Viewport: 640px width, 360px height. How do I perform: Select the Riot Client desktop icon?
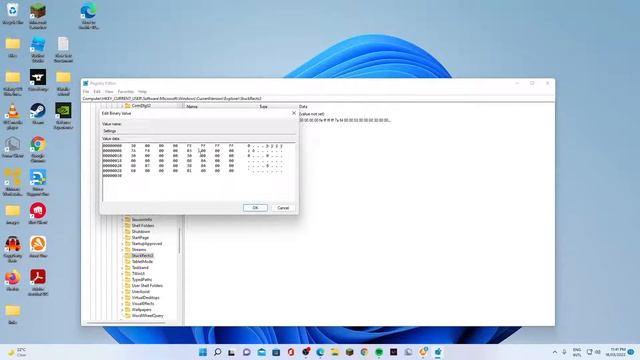pyautogui.click(x=38, y=214)
